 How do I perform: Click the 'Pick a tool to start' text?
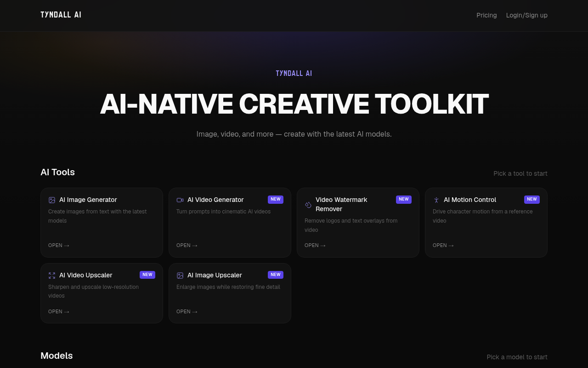[520, 173]
